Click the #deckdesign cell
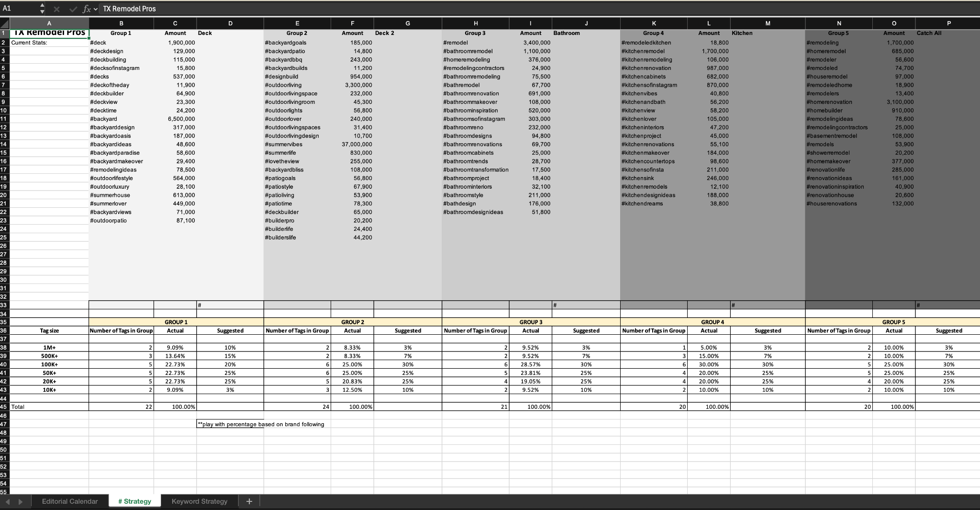 [x=121, y=51]
